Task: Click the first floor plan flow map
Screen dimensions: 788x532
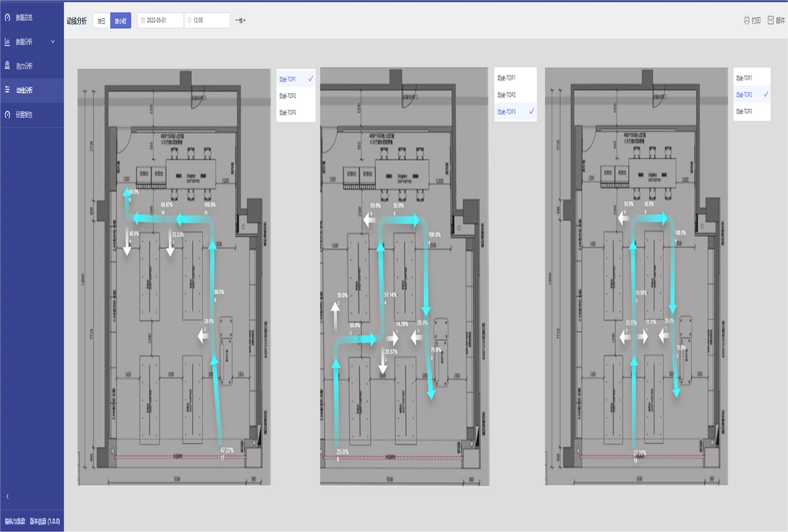Action: tap(174, 276)
